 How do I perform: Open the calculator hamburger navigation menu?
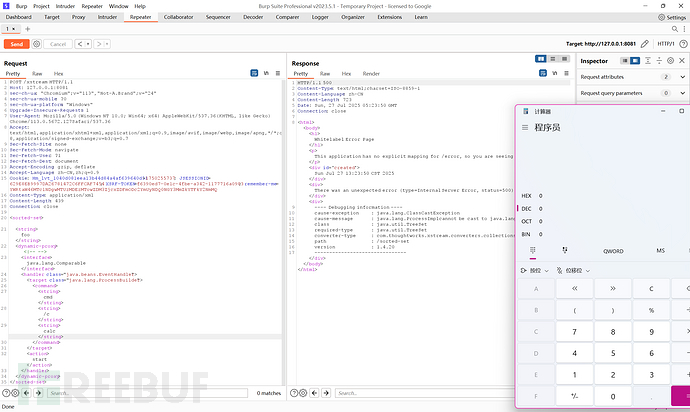pos(526,128)
